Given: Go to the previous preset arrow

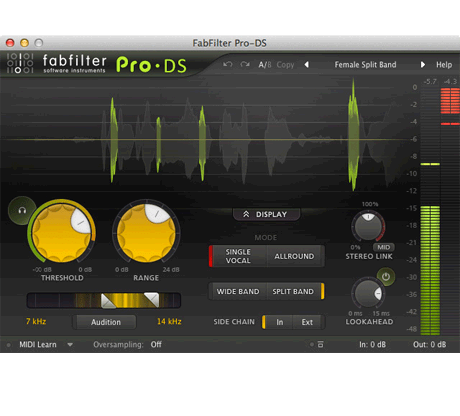Looking at the screenshot, I should click(306, 65).
